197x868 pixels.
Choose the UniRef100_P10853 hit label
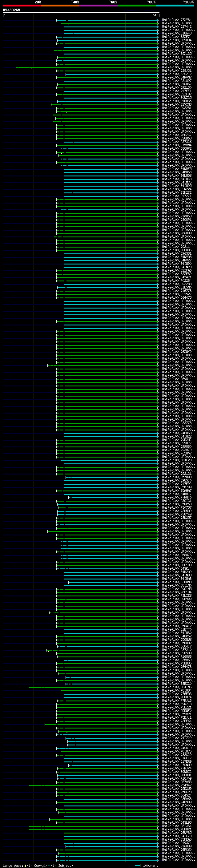177,216
